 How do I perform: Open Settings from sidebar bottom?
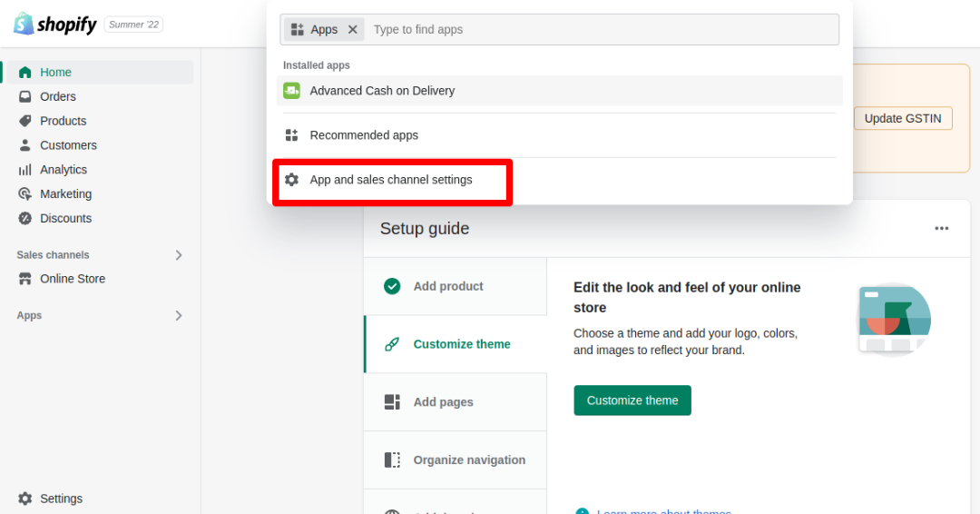(x=98, y=499)
